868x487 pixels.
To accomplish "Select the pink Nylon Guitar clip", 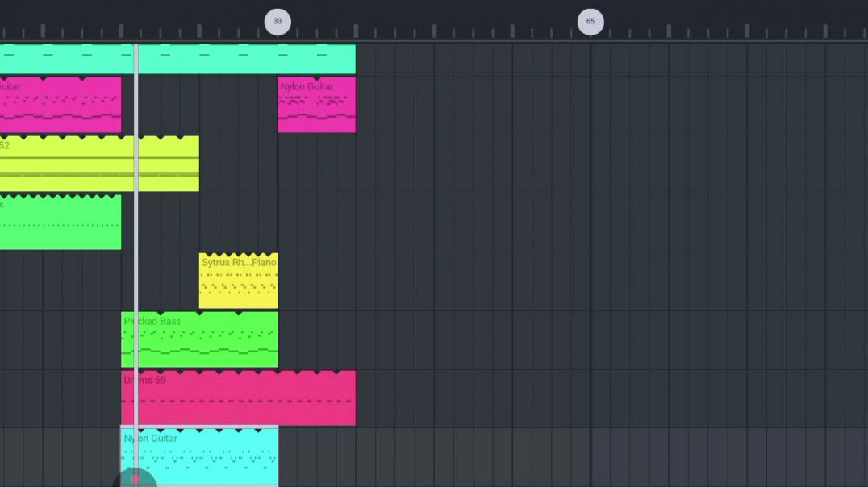I will 316,105.
